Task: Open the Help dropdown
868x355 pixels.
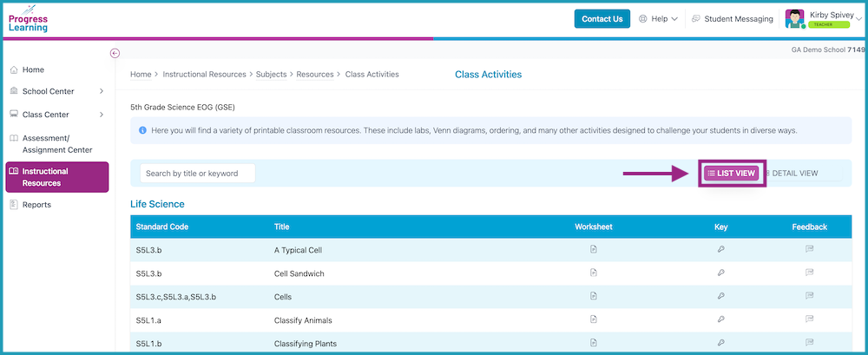Action: point(658,19)
